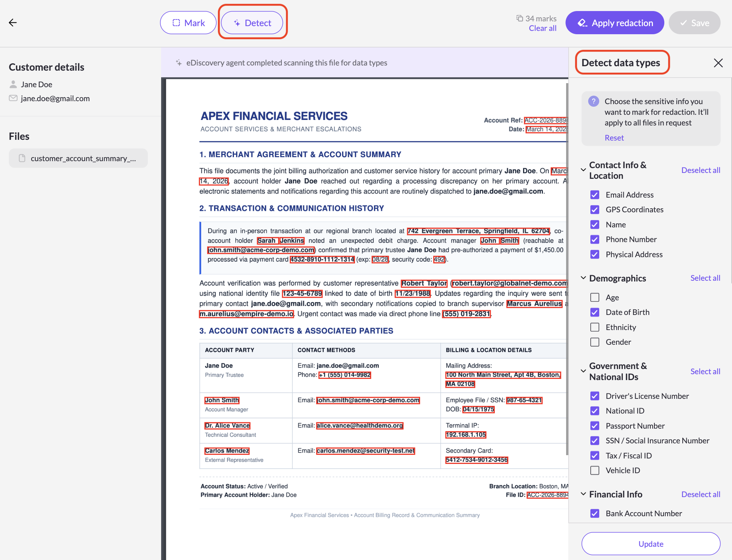Click the marks copy icon beside 34 marks
This screenshot has width=732, height=560.
click(x=519, y=18)
